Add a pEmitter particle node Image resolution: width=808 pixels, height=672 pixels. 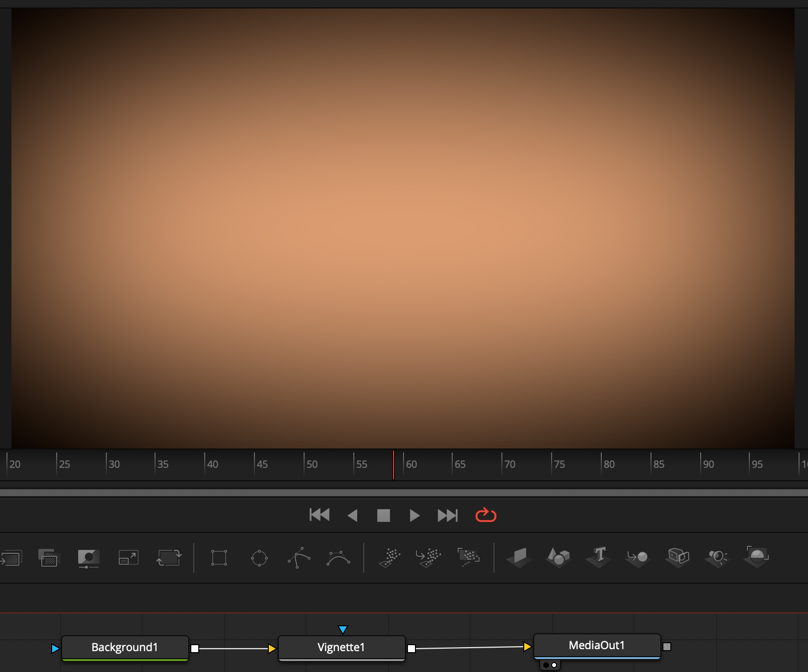(x=390, y=558)
